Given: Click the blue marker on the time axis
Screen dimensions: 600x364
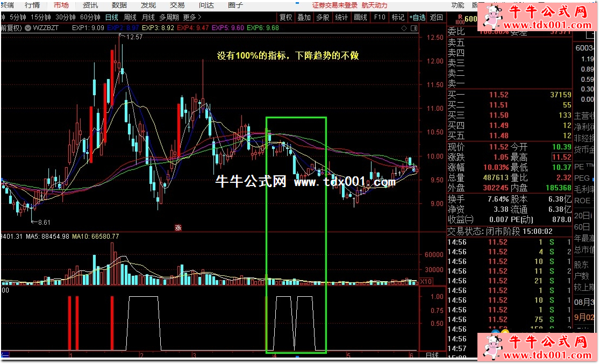Looking at the screenshot, I should (296, 356).
